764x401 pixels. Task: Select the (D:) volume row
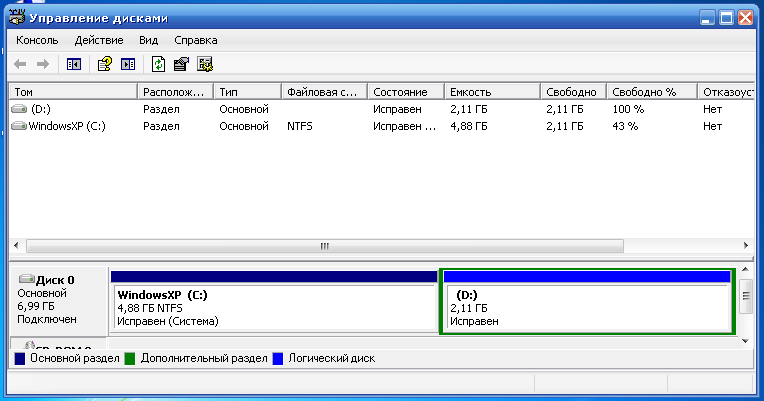point(382,109)
